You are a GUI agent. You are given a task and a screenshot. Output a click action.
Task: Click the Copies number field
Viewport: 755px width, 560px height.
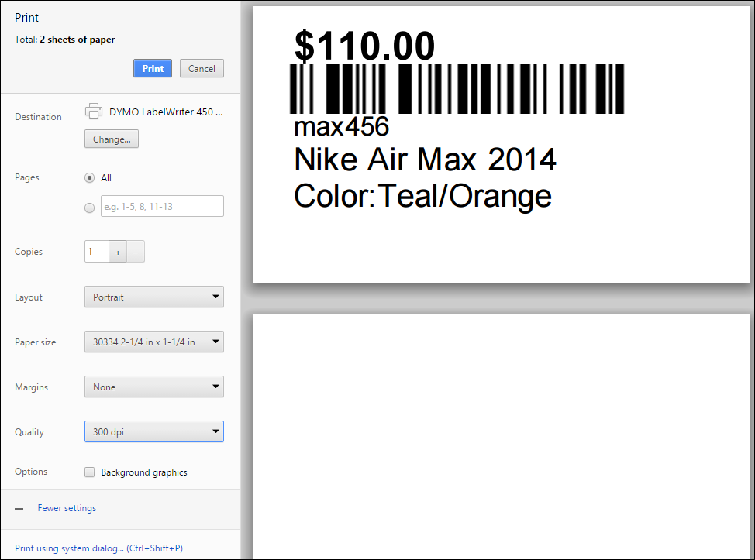pyautogui.click(x=97, y=252)
